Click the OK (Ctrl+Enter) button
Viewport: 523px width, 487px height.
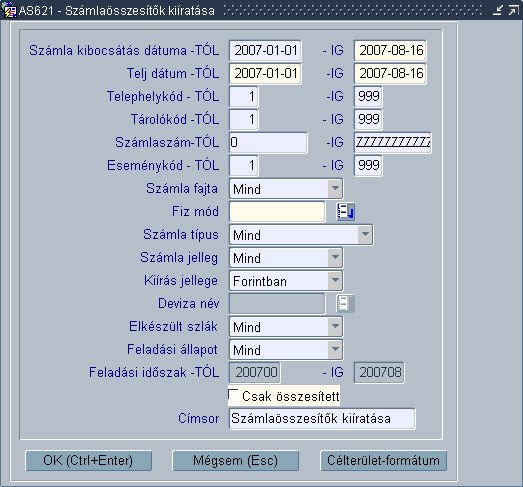88,461
